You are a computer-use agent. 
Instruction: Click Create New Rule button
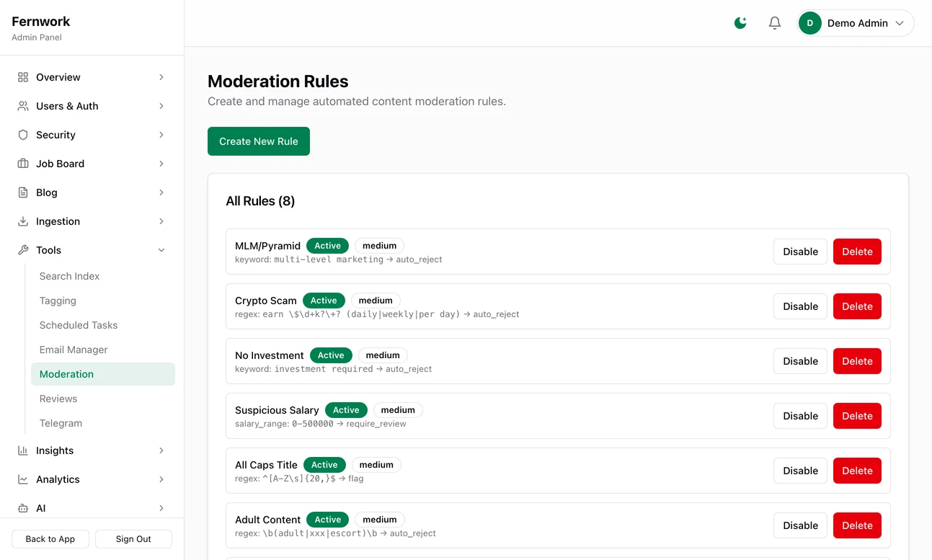(x=259, y=141)
